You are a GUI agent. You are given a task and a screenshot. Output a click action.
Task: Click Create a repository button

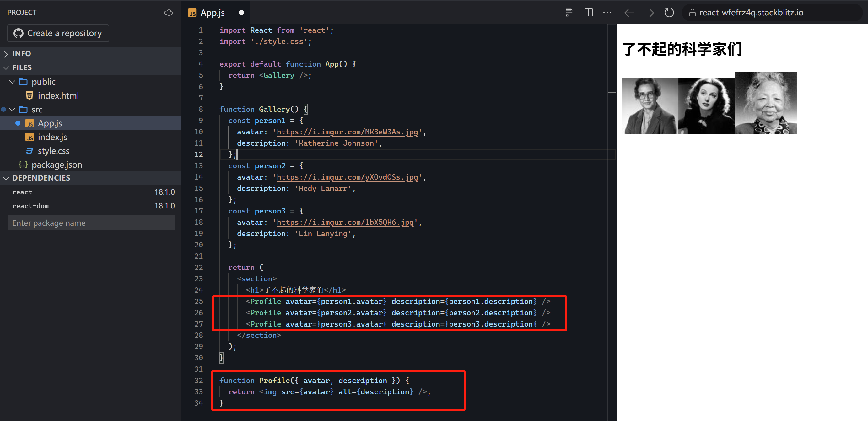click(58, 33)
